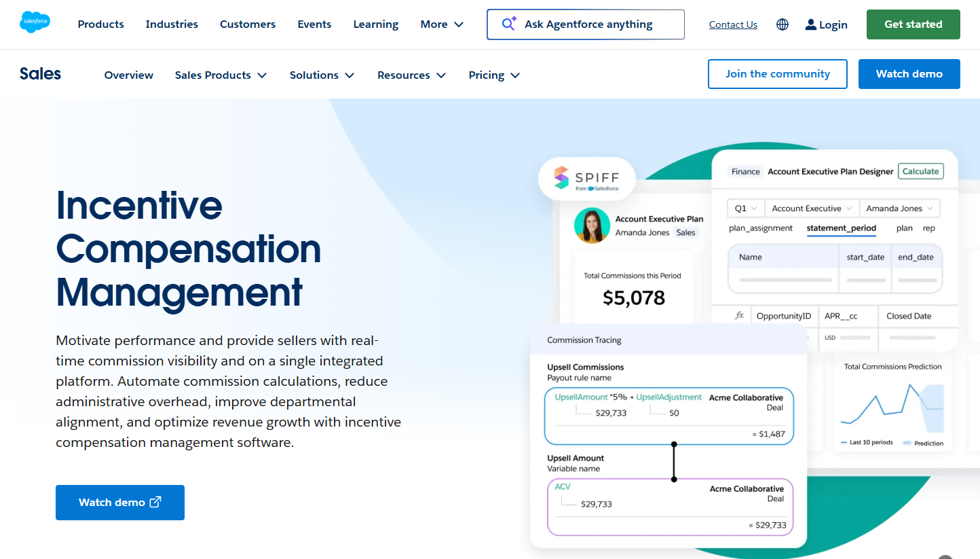Screen dimensions: 980x559
Task: Click the Agentforce sparkle search icon
Action: coord(509,24)
